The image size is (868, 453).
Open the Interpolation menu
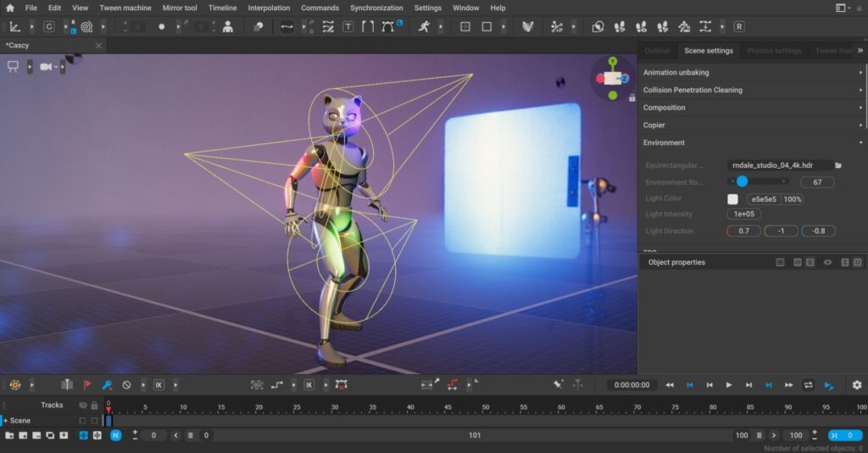tap(269, 8)
